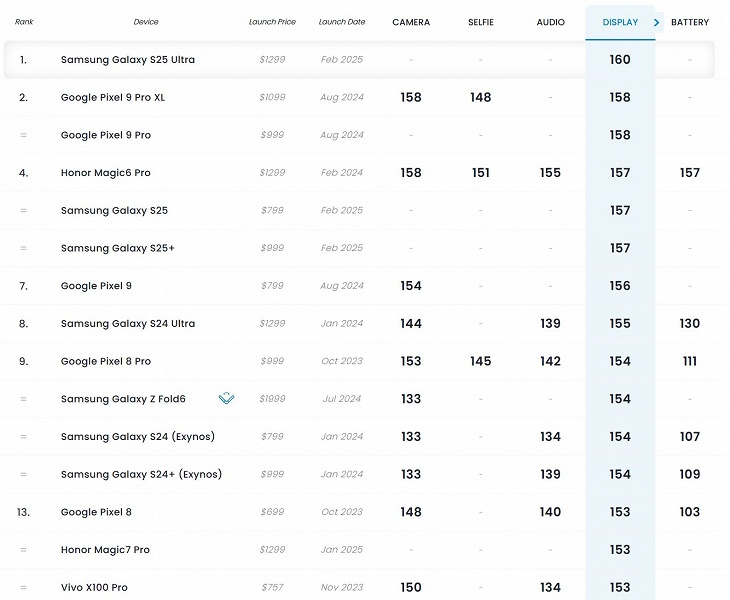Viewport: 730px width, 600px height.
Task: Switch to the CAMERA score tab
Action: (411, 22)
